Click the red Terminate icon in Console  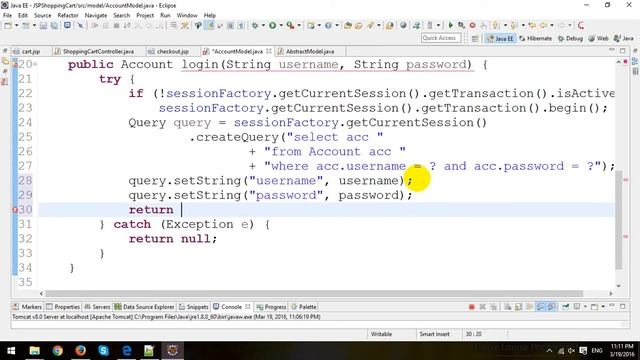coord(471,307)
